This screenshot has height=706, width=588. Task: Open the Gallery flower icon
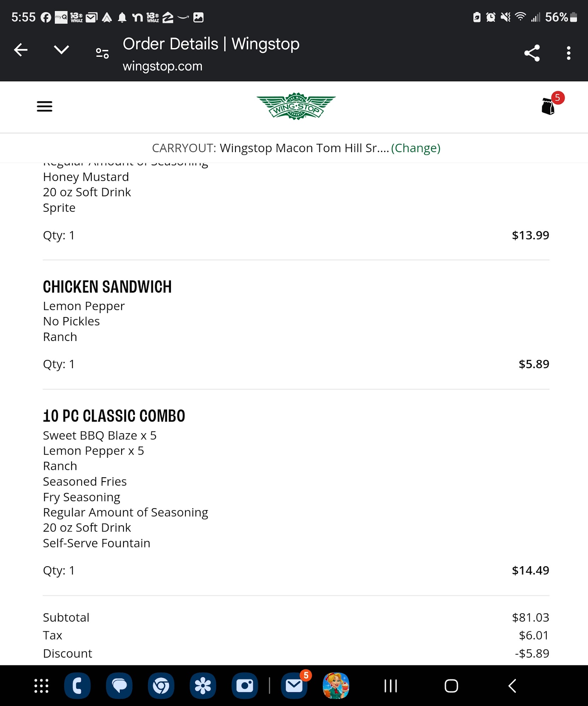point(203,685)
